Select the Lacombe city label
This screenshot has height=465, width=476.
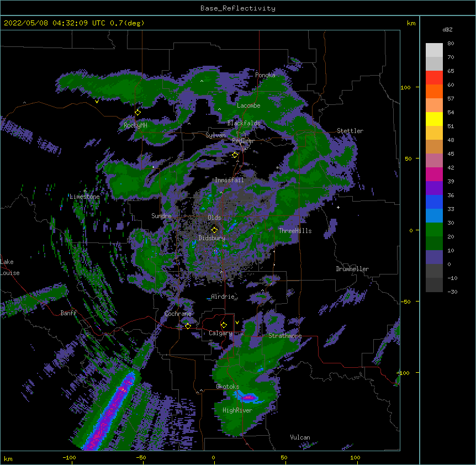click(248, 105)
